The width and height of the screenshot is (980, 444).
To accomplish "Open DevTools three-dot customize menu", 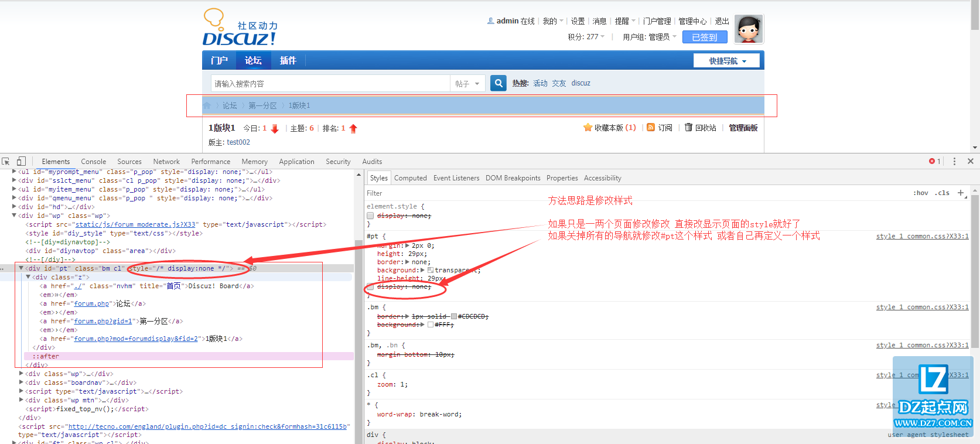I will (x=954, y=161).
